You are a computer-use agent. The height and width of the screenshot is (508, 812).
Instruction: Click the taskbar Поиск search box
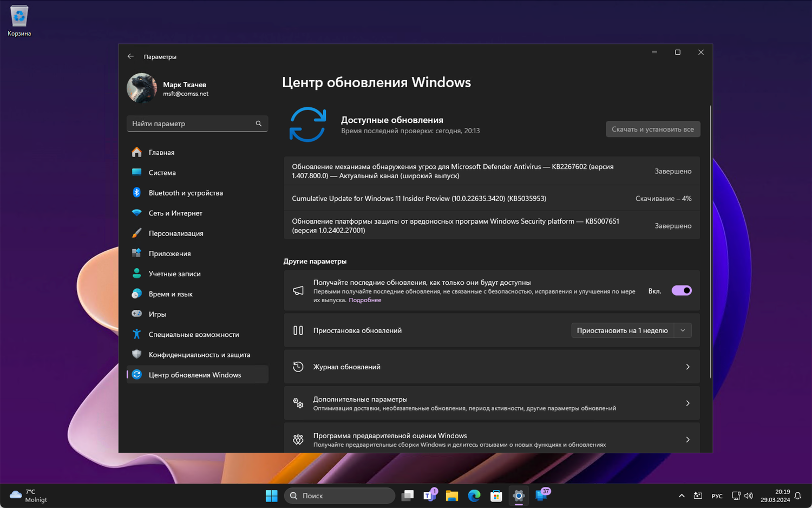pos(340,496)
